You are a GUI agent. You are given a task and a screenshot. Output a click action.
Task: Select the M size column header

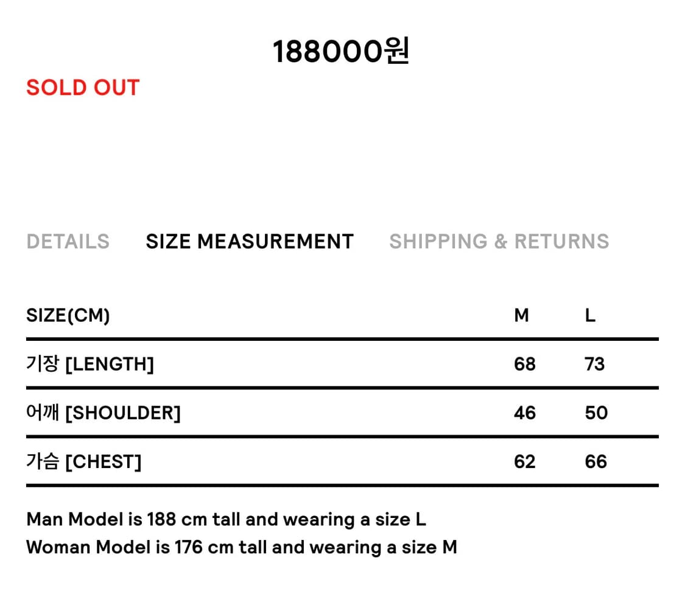pos(522,315)
